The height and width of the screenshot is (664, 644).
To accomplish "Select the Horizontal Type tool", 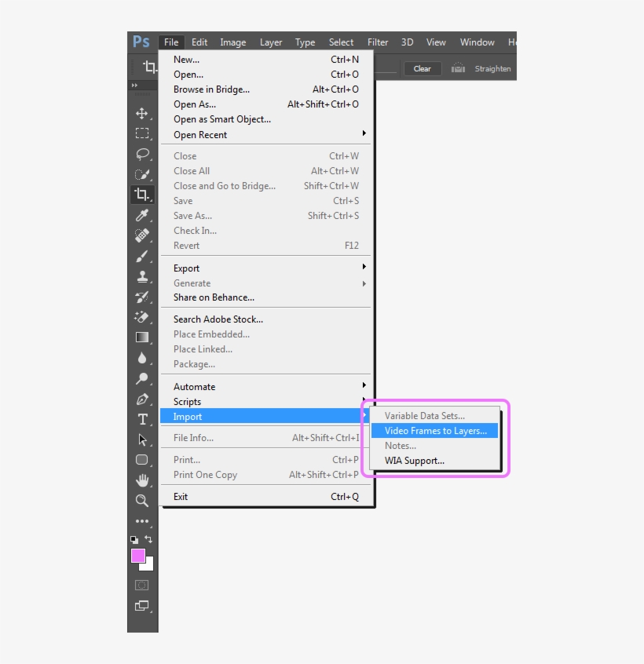I will click(142, 419).
